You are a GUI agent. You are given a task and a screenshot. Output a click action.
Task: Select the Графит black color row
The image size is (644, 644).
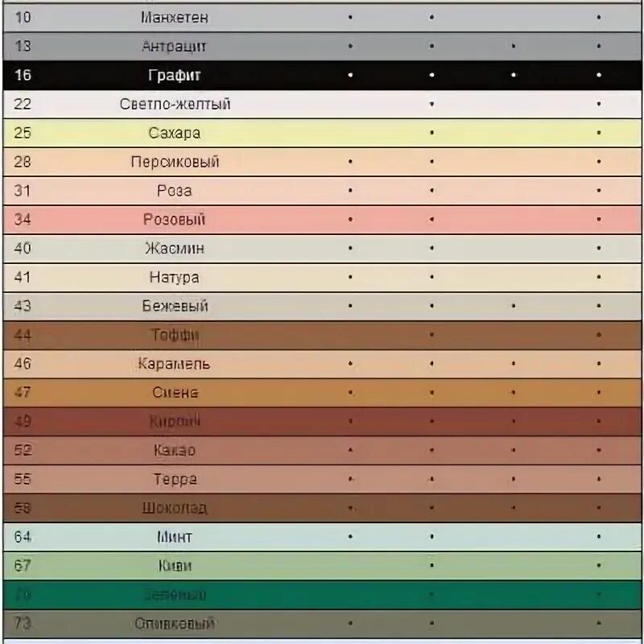(322, 75)
